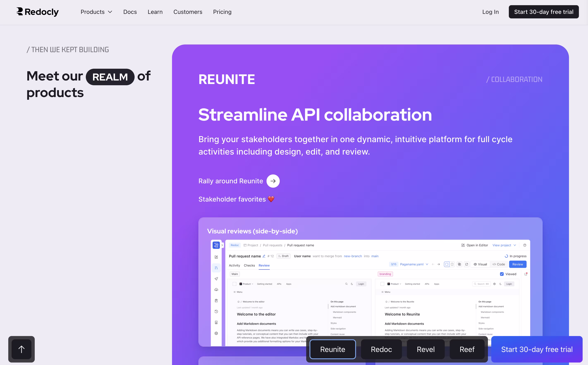Click the scroll-to-top arrow button
This screenshot has height=365, width=588.
pos(22,349)
